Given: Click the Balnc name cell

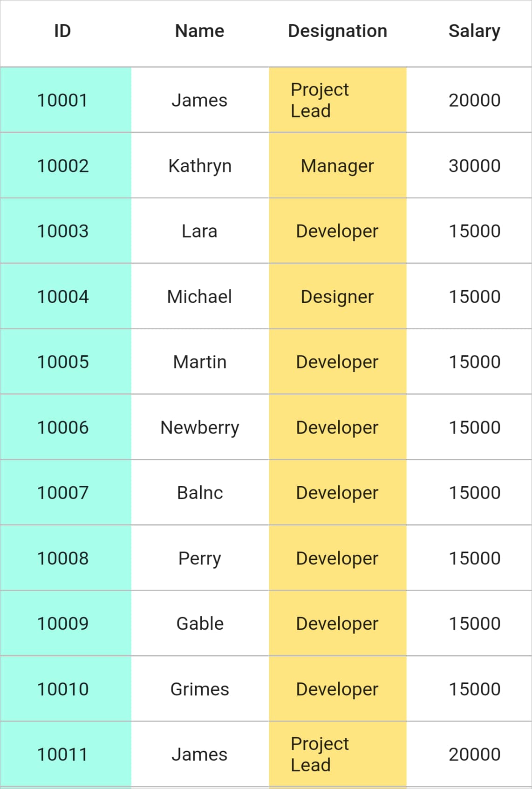Looking at the screenshot, I should pyautogui.click(x=200, y=493).
